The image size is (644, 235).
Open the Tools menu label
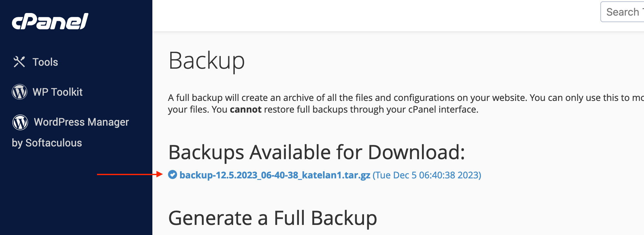tap(45, 62)
